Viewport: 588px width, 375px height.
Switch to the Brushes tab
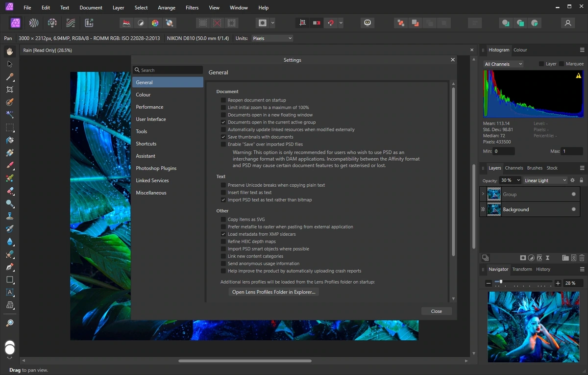click(x=535, y=168)
